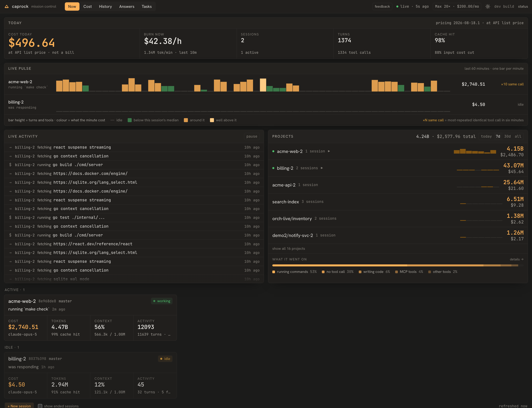Screen dimensions: 532x408
Task: Click the 8e968de8 commit hash
Action: click(x=47, y=301)
